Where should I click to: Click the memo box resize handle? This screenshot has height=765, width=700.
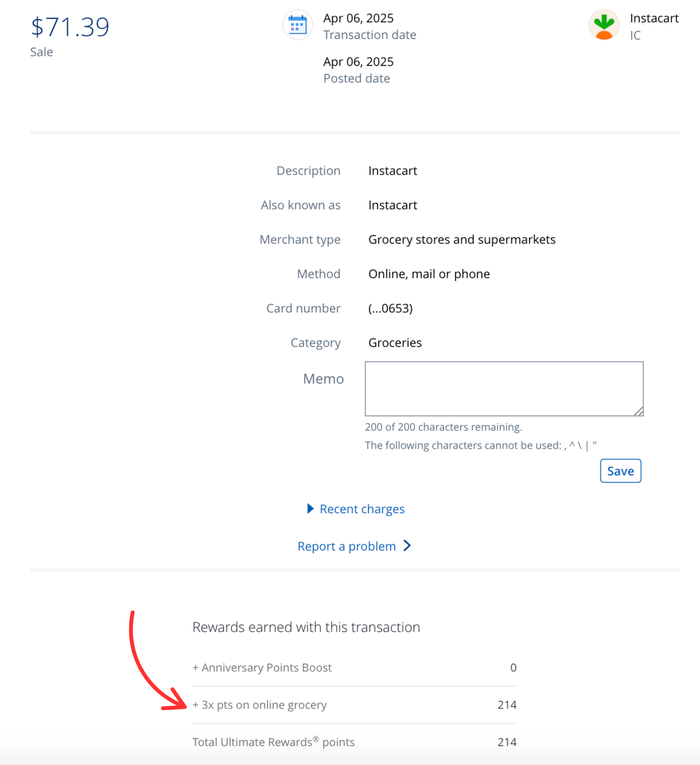click(639, 411)
